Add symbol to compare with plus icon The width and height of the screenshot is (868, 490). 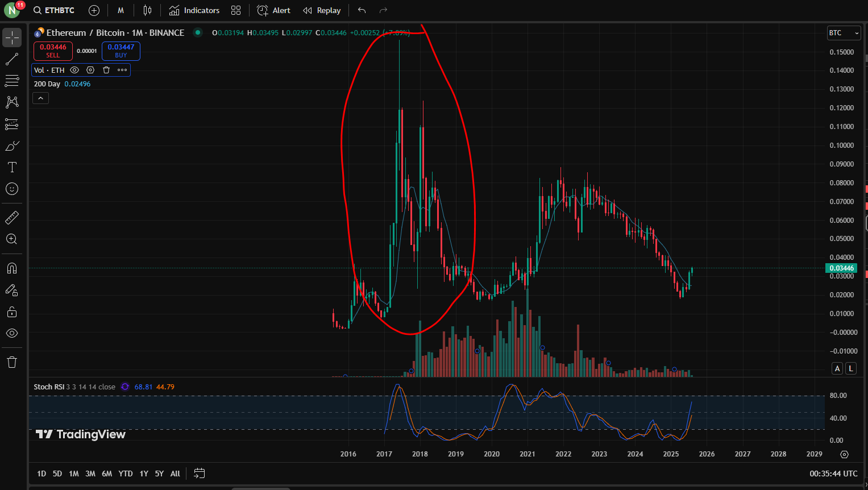click(94, 10)
